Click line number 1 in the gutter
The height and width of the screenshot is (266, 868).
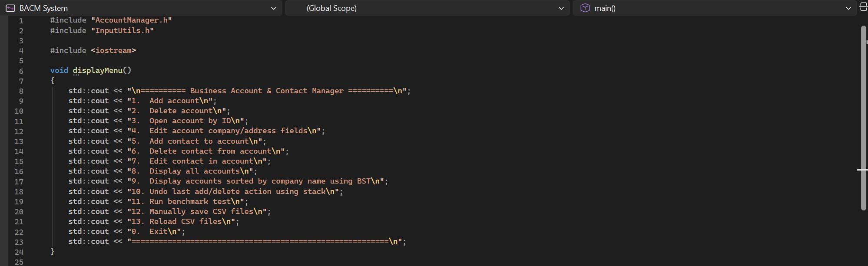pyautogui.click(x=21, y=21)
